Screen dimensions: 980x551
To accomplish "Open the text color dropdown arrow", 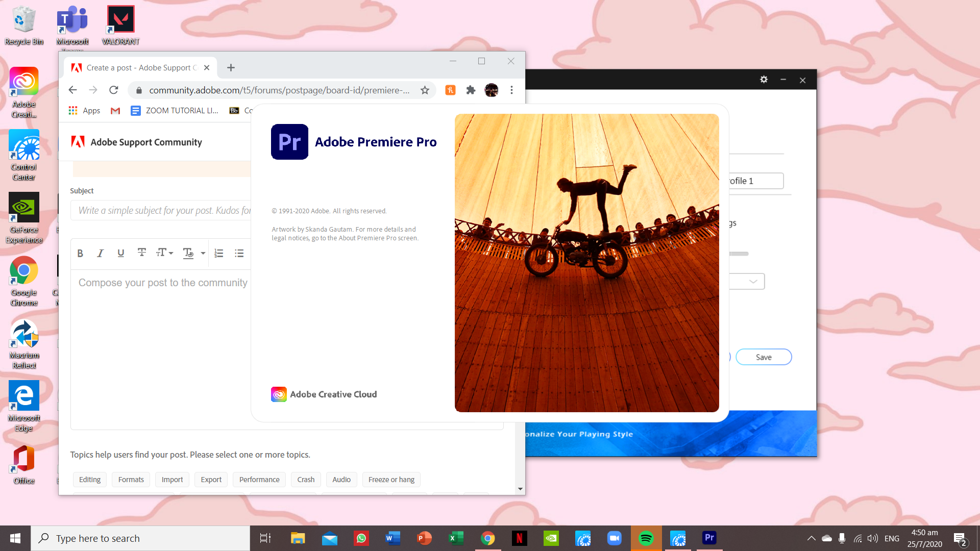I will (203, 253).
